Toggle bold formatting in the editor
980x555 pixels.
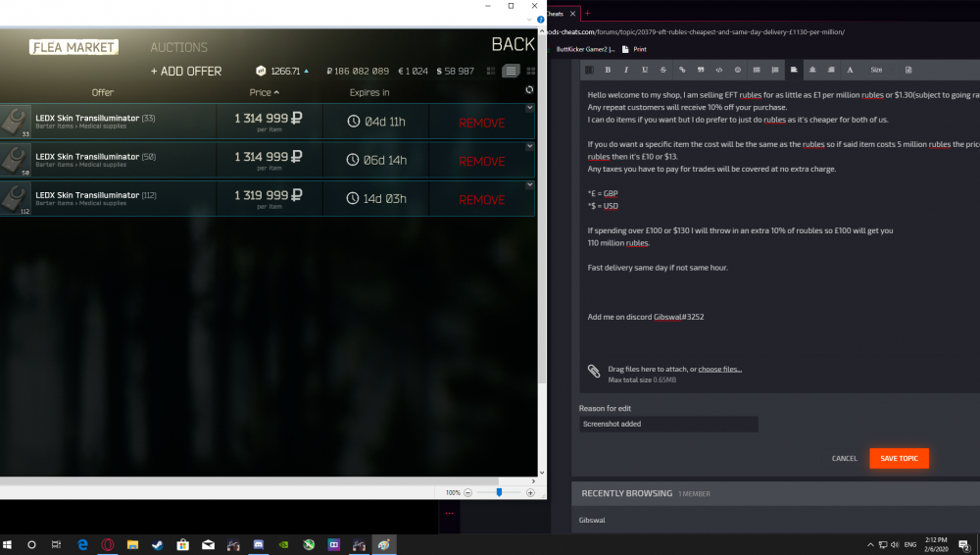pyautogui.click(x=608, y=70)
